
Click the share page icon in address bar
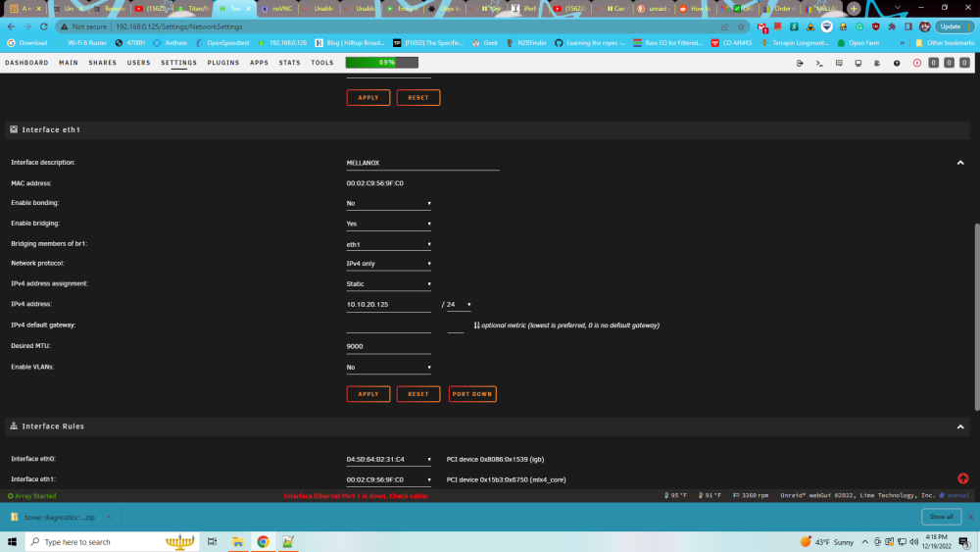[725, 26]
